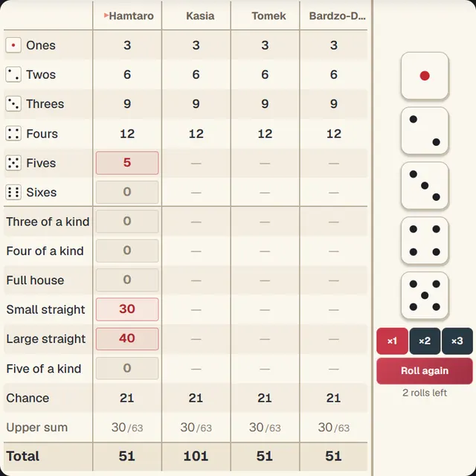Score 0 in Hamtaro's Three of a kind
This screenshot has width=476, height=476.
[127, 222]
